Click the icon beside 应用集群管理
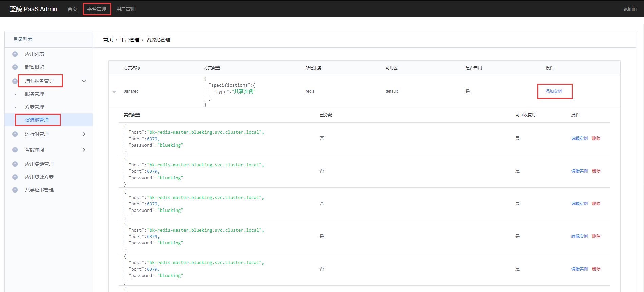 (15, 164)
